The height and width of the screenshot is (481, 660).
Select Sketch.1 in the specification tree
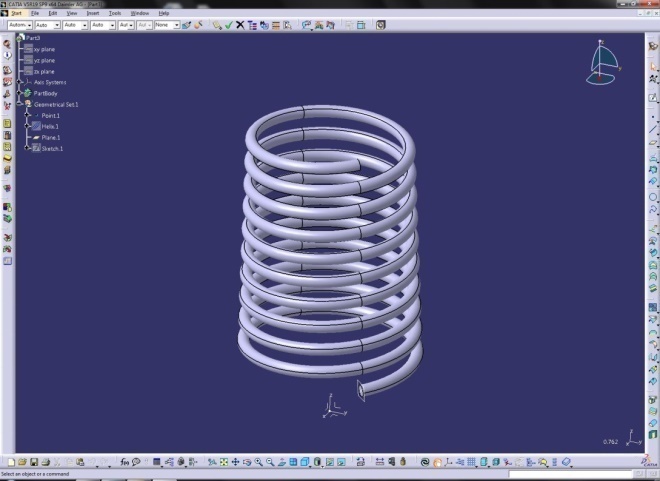51,148
